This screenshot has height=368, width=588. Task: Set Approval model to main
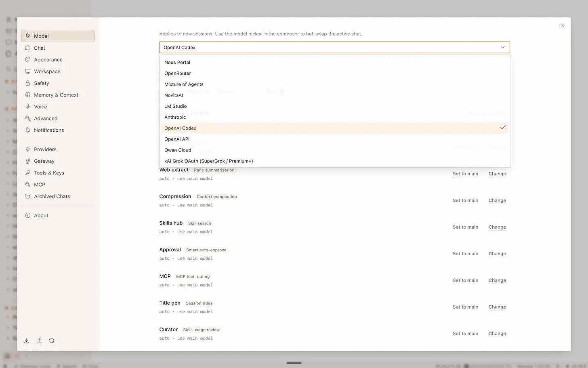465,254
